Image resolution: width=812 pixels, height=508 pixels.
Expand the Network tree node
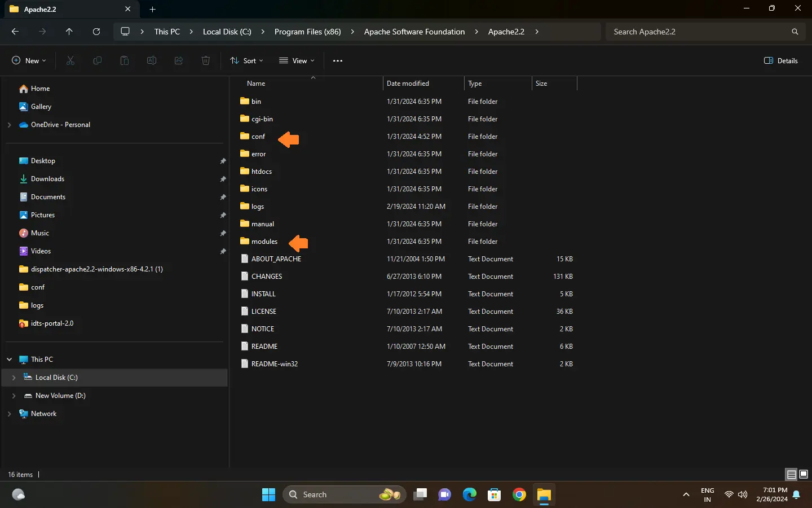(x=9, y=414)
